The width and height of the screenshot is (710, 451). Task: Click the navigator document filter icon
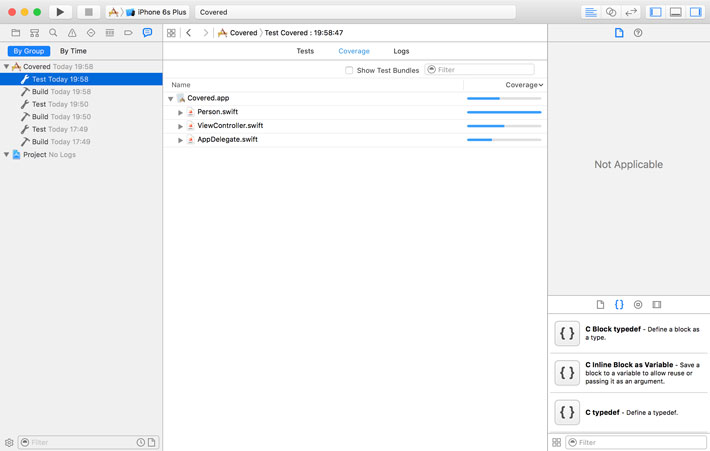click(x=152, y=442)
